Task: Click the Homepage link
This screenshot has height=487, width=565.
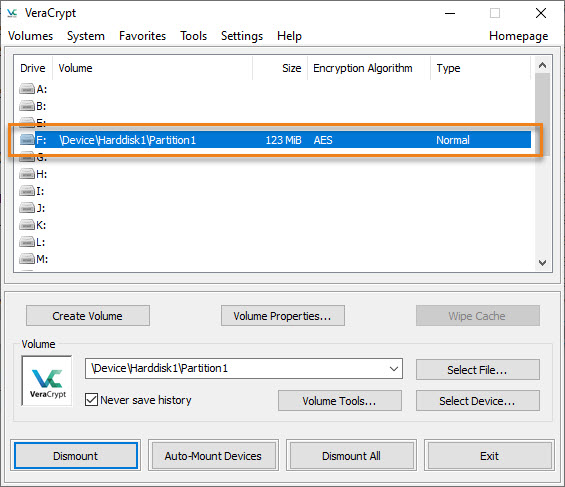Action: pos(519,36)
